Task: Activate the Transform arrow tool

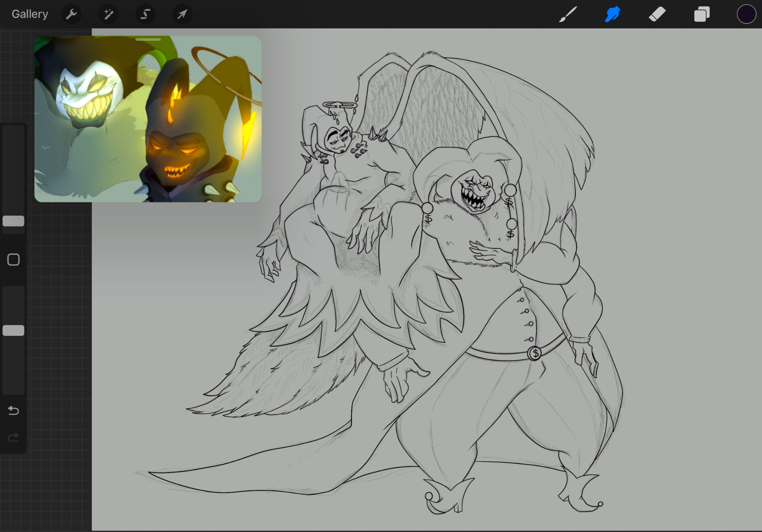Action: tap(182, 14)
